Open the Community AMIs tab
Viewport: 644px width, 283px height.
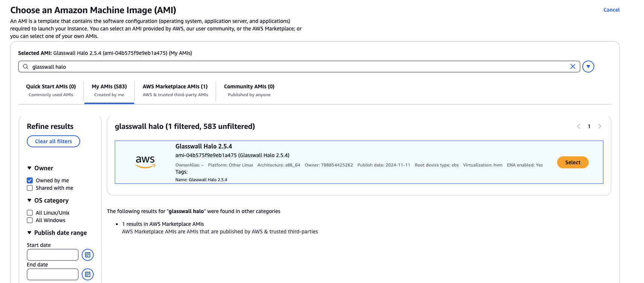coord(249,90)
